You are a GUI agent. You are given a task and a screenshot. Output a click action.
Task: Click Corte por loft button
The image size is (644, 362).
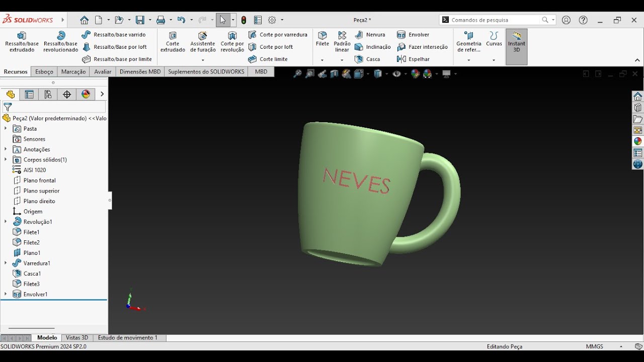click(270, 47)
